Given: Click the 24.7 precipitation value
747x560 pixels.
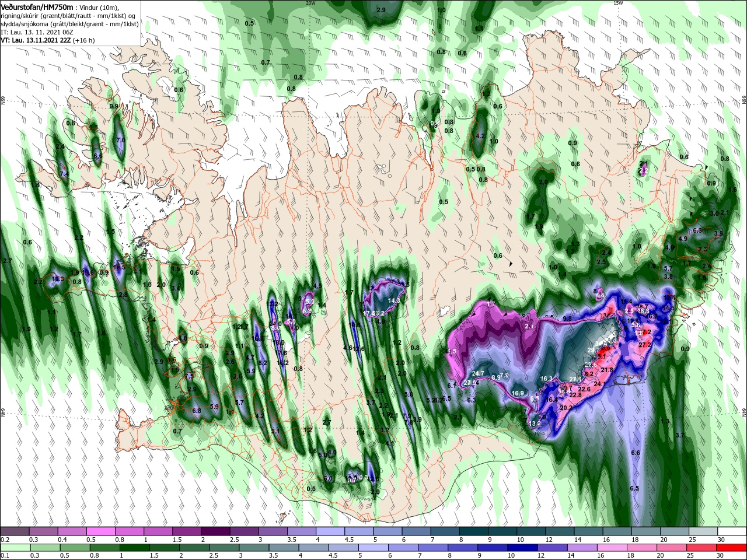Looking at the screenshot, I should pyautogui.click(x=478, y=373).
